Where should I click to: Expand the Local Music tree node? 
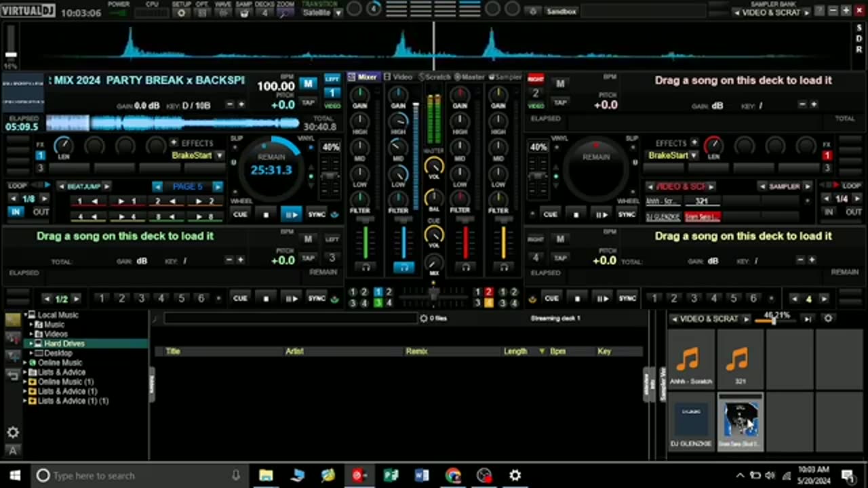[x=25, y=315]
